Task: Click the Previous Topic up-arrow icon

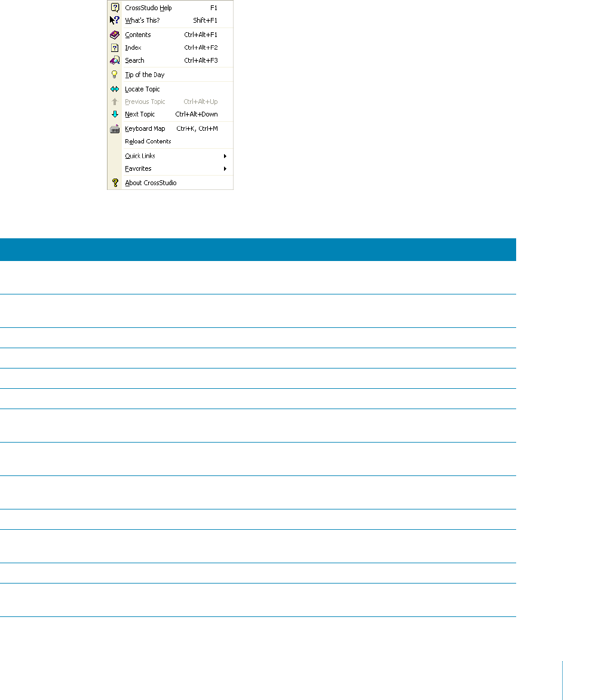Action: (115, 102)
